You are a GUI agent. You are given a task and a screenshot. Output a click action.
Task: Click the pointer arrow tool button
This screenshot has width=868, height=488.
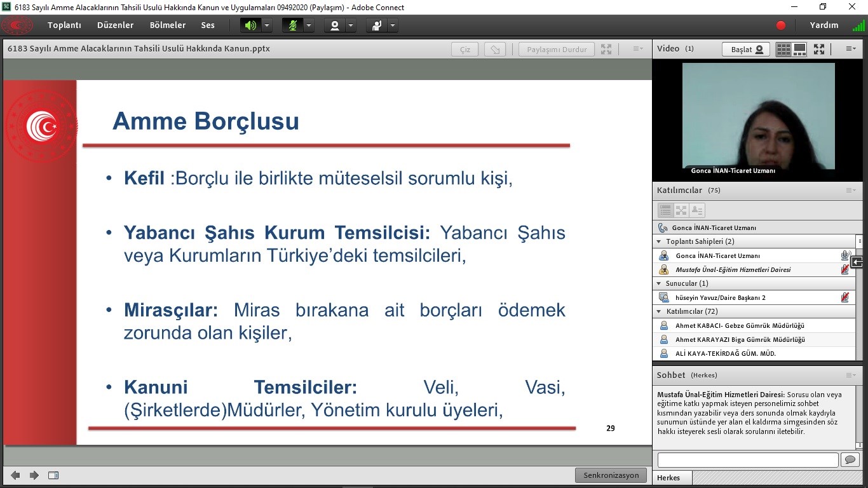(495, 49)
